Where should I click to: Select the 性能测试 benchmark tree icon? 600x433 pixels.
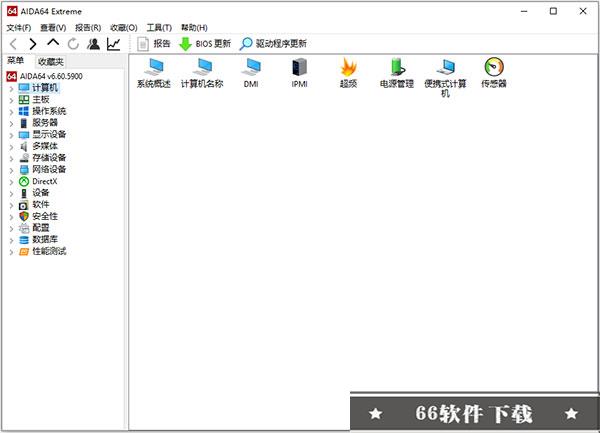(24, 251)
